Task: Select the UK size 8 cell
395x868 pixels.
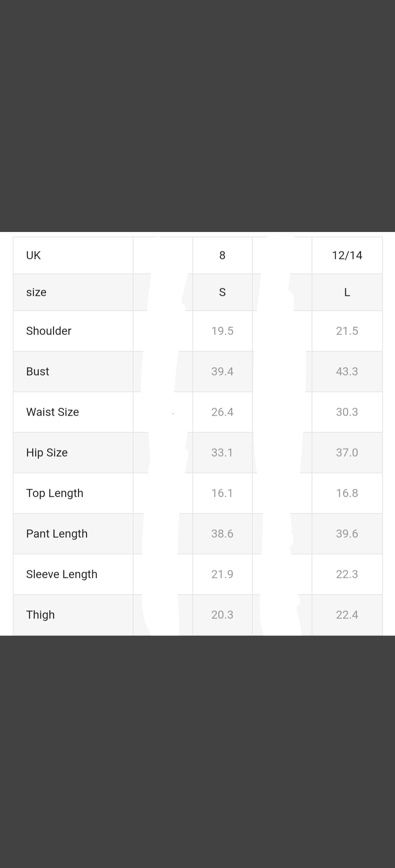Action: tap(222, 255)
